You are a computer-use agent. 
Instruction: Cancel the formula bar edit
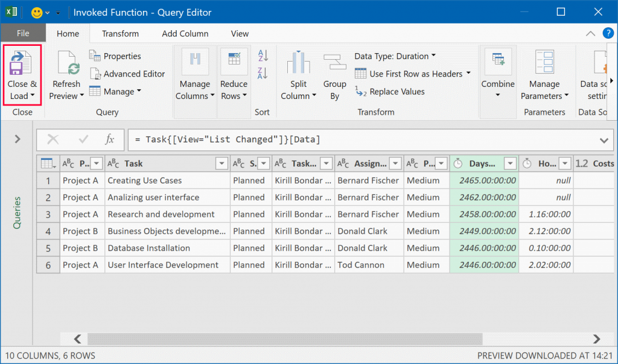click(x=53, y=139)
